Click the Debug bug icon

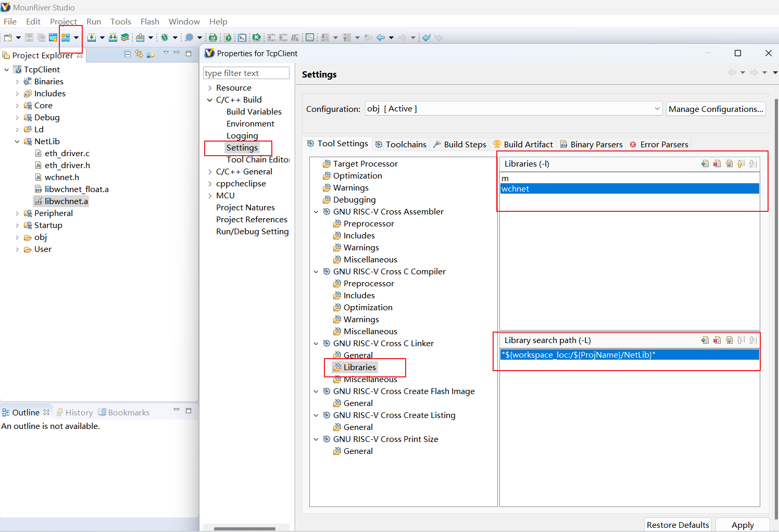[x=165, y=37]
